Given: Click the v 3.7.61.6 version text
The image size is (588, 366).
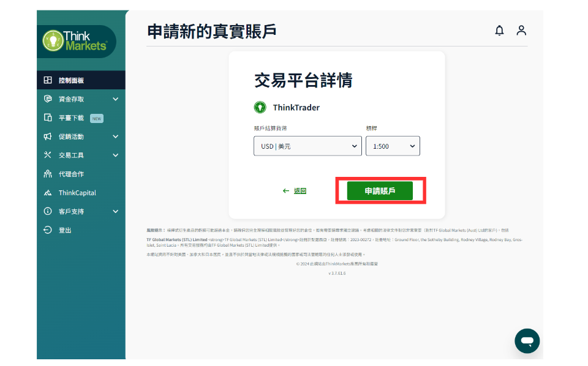Looking at the screenshot, I should tap(337, 274).
